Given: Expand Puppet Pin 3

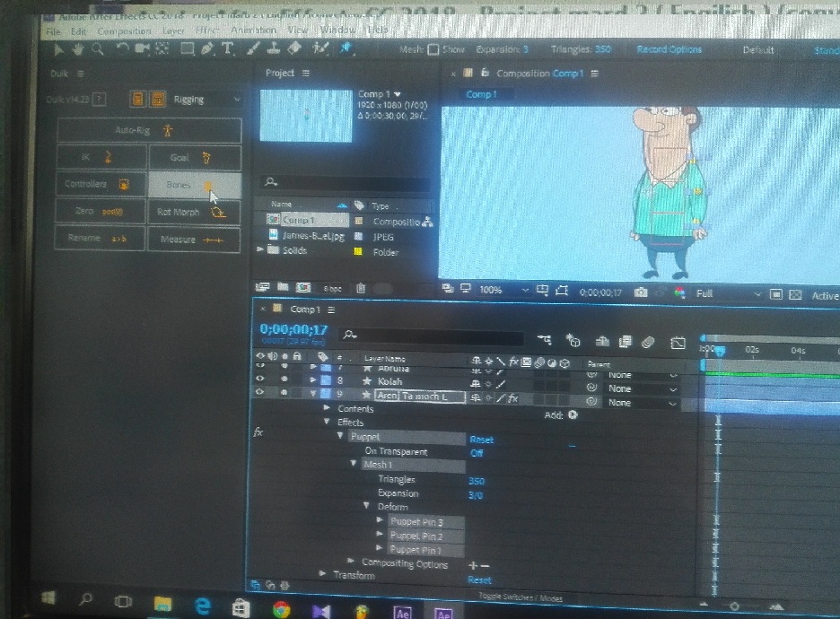Looking at the screenshot, I should [x=380, y=520].
